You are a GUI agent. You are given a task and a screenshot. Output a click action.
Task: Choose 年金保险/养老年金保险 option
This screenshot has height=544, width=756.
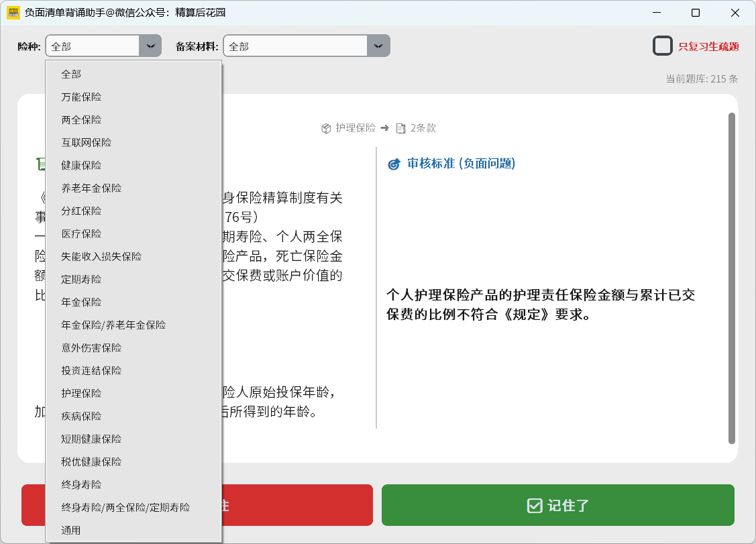tap(113, 325)
